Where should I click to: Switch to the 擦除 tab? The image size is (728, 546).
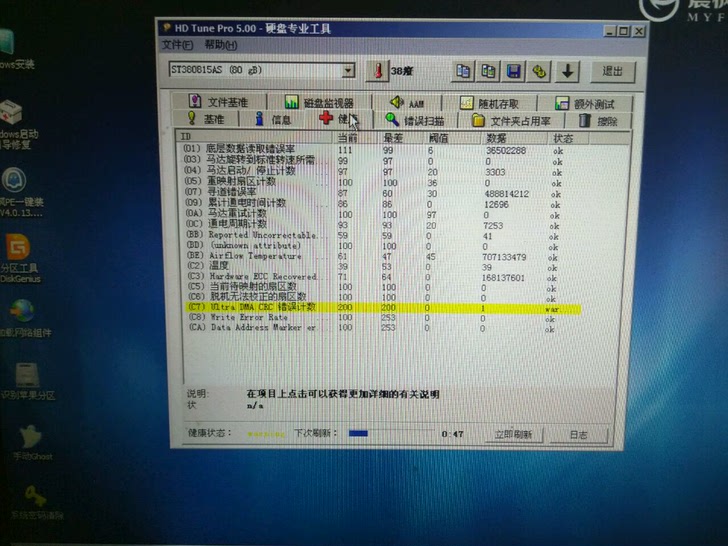598,122
